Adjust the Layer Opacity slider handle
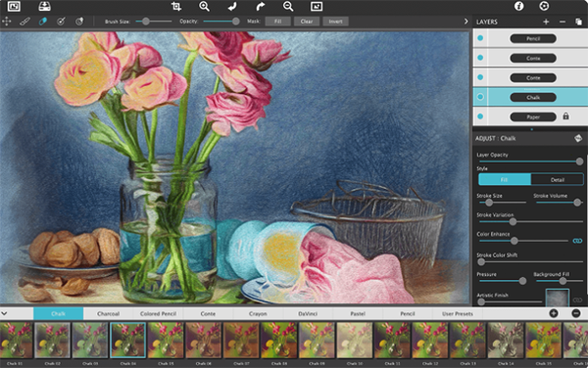 pos(579,161)
